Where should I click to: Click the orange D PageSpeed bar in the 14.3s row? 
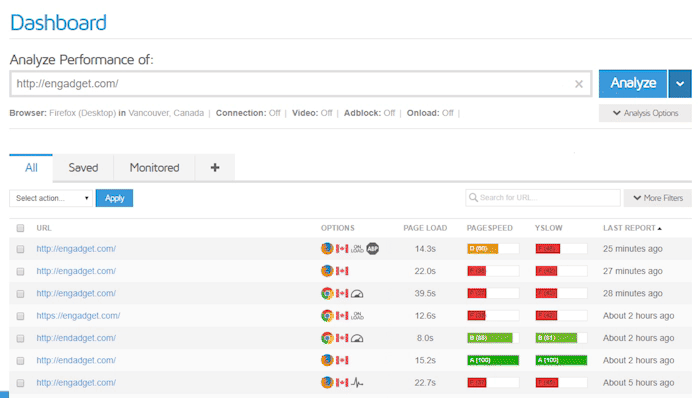click(x=483, y=248)
